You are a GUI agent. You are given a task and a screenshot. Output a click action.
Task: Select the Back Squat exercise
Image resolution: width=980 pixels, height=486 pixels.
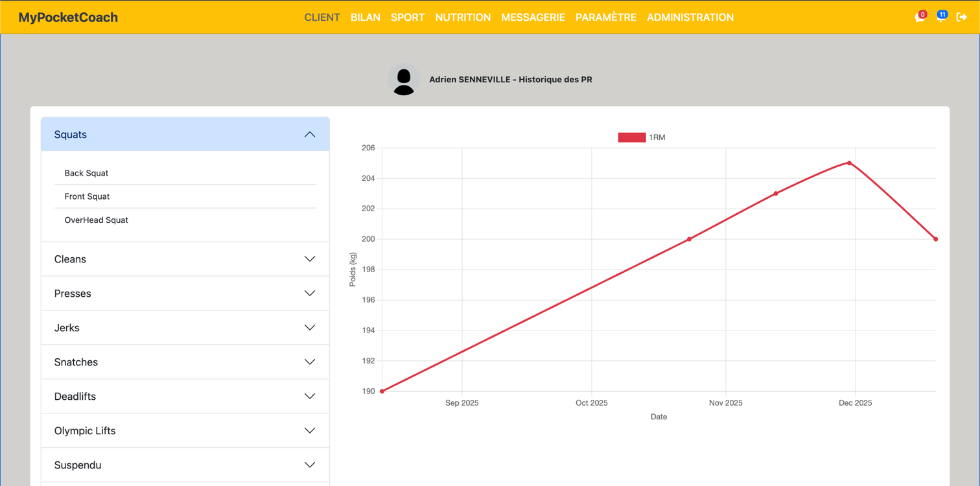pos(86,173)
